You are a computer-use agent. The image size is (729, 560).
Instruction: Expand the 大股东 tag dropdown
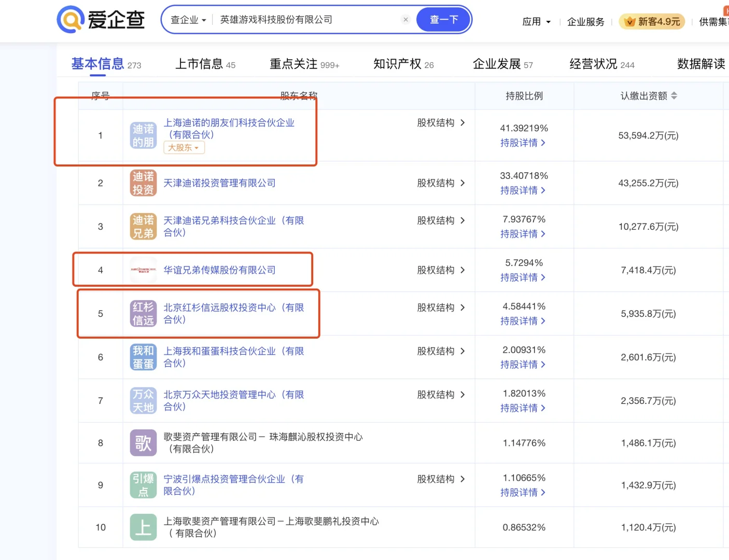(184, 148)
